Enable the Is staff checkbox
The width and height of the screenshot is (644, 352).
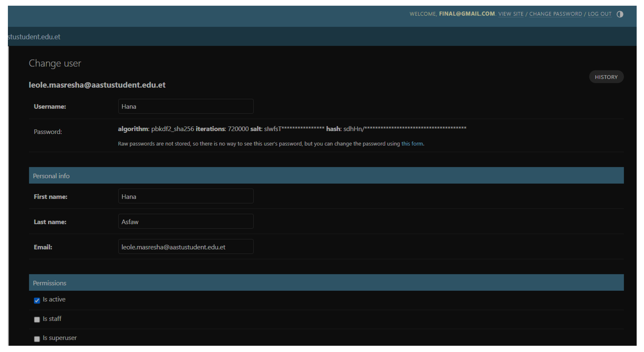tap(37, 319)
